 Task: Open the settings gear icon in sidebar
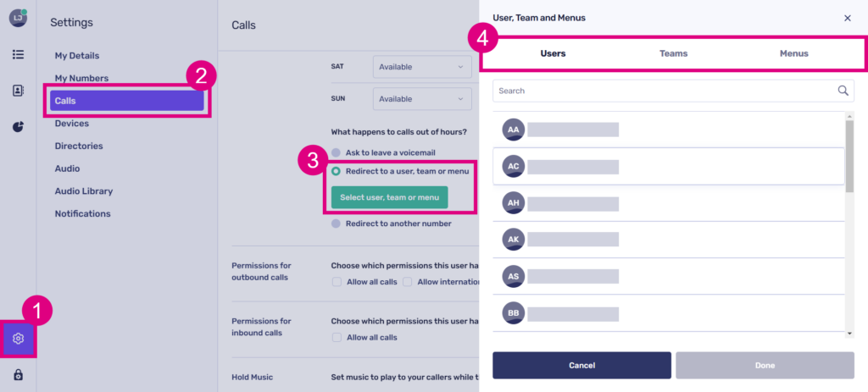coord(18,339)
